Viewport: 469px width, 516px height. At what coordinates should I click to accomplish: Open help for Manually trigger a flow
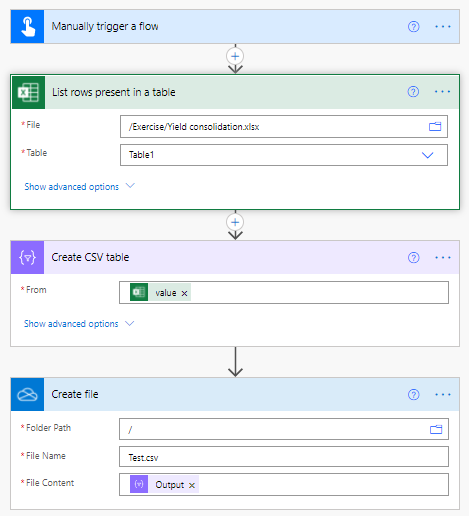[x=413, y=27]
